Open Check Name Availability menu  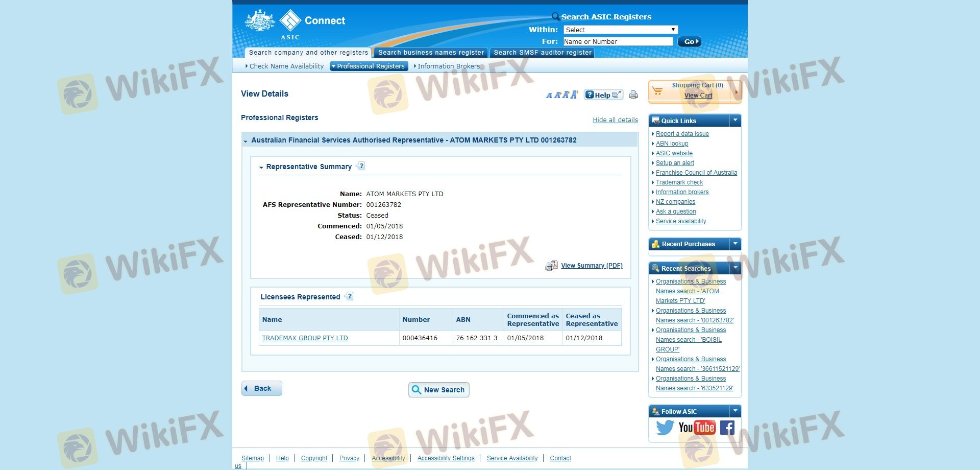(286, 66)
